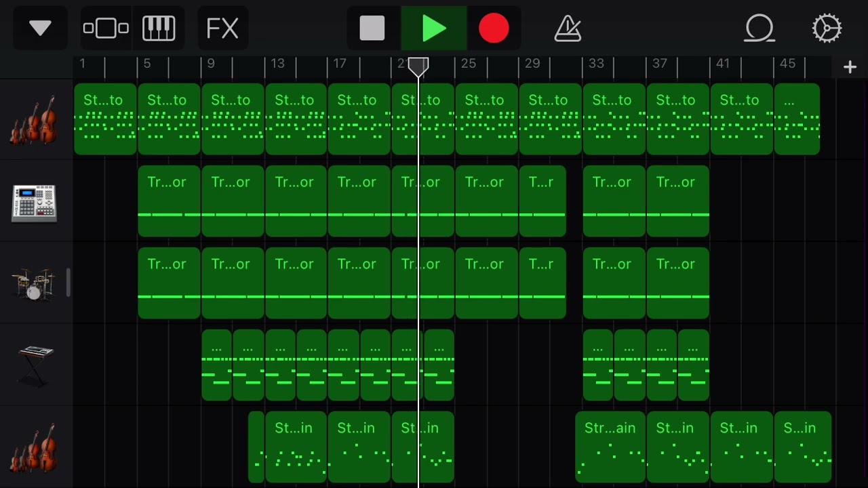This screenshot has width=868, height=488.
Task: Tap bar 45 on the ruler
Action: [x=787, y=64]
